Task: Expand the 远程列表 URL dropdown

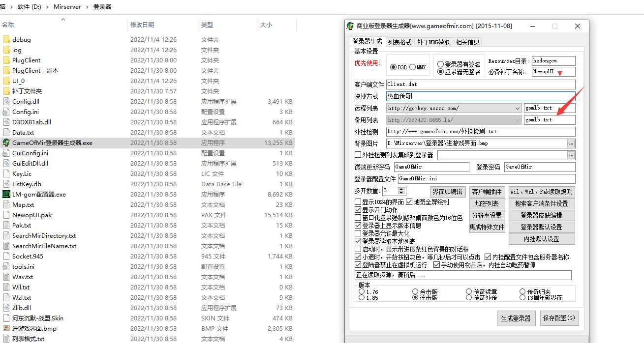Action: pos(517,108)
